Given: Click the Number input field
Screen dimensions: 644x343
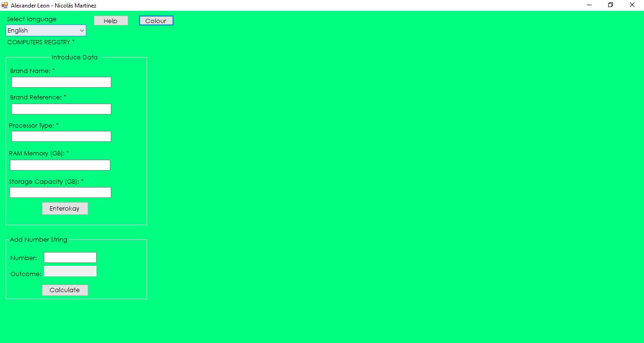Looking at the screenshot, I should pyautogui.click(x=70, y=257).
